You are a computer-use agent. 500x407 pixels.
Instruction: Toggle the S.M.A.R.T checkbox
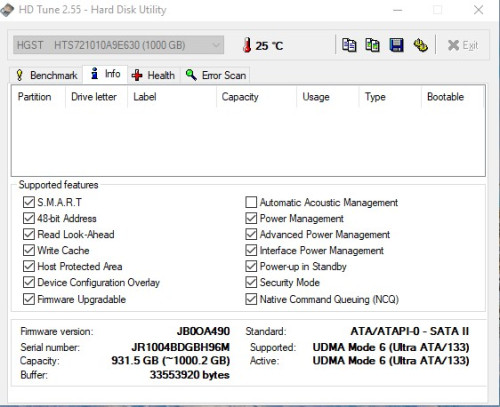point(29,202)
